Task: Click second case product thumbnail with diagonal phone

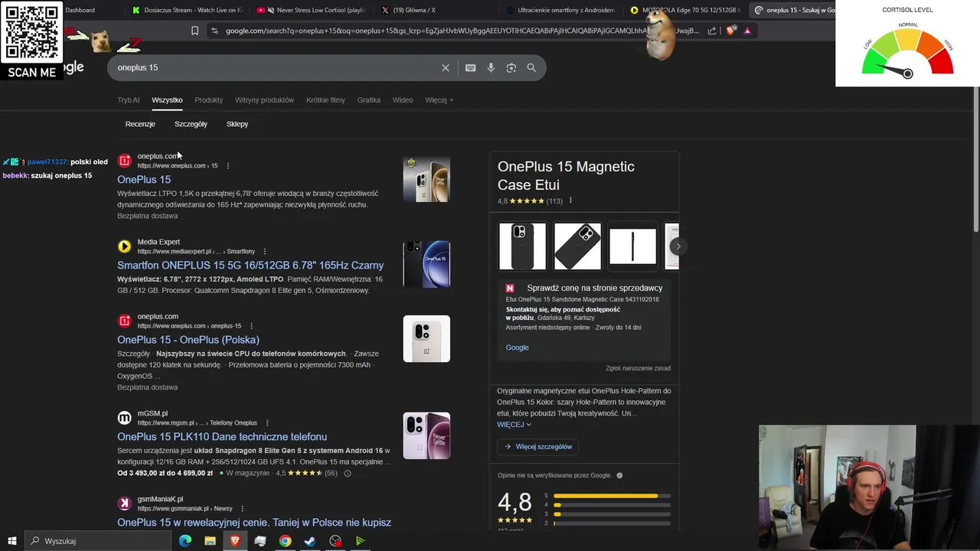Action: [x=577, y=246]
